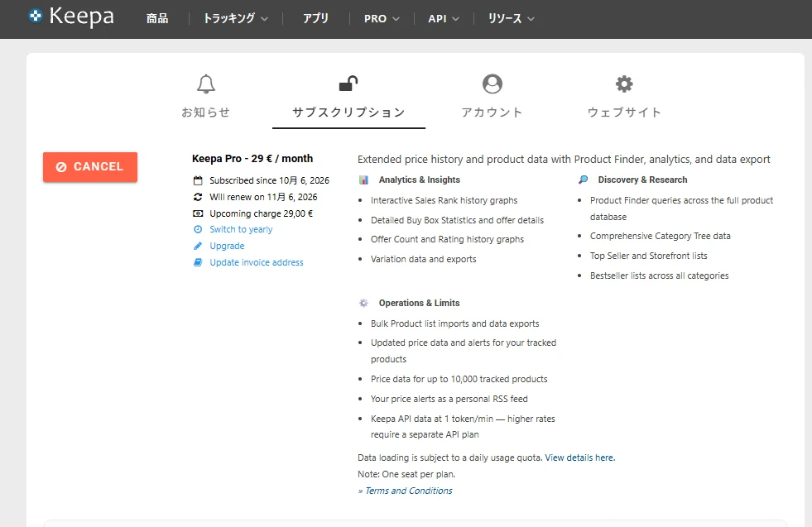Click the book icon beside Update invoice address
The height and width of the screenshot is (527, 812).
pyautogui.click(x=198, y=262)
